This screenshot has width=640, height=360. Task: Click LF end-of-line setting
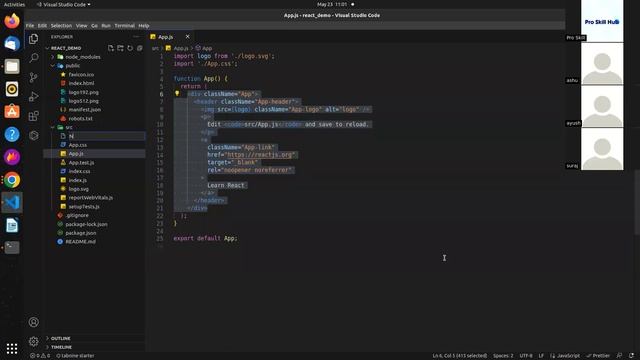(541, 356)
